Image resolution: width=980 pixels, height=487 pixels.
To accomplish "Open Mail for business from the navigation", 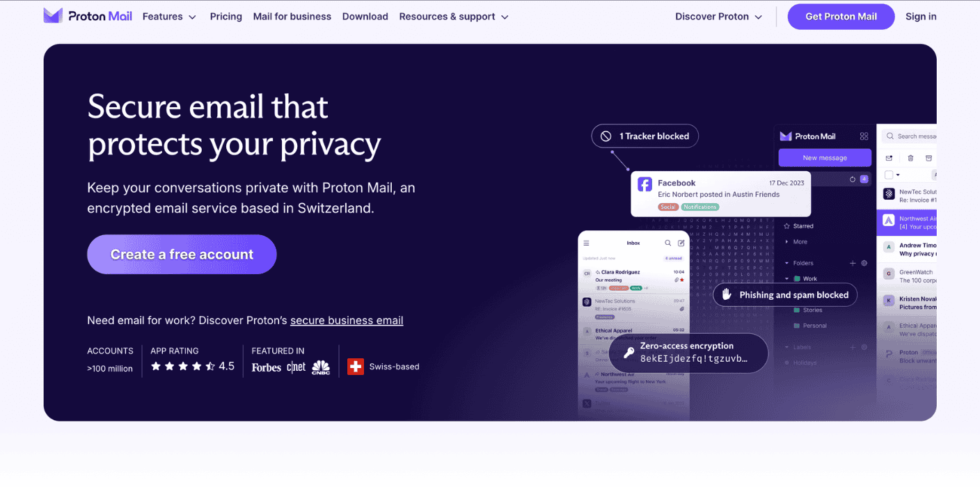I will [292, 16].
